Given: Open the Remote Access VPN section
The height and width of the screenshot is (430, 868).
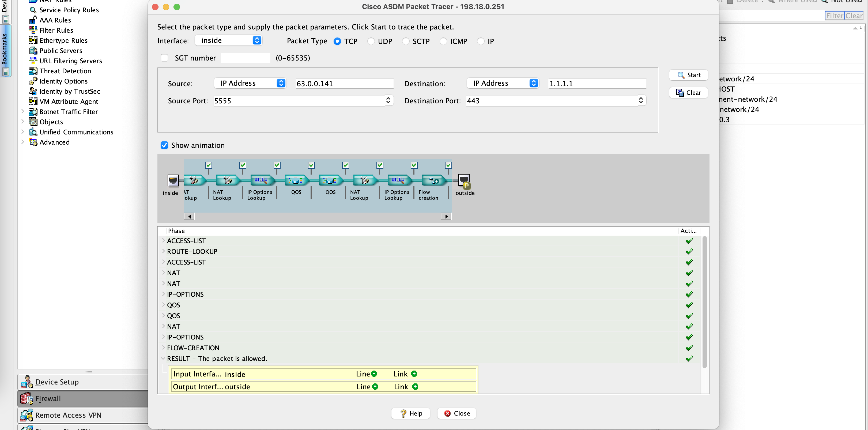Looking at the screenshot, I should pyautogui.click(x=68, y=415).
